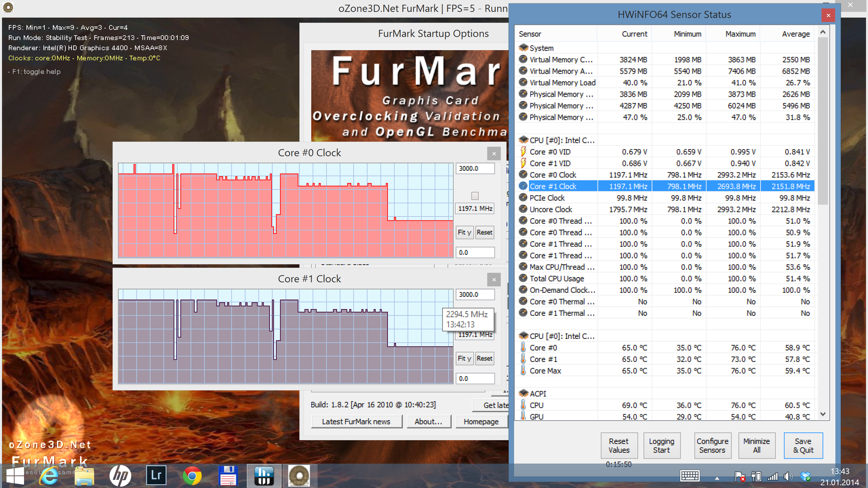868x488 pixels.
Task: Click the volume speaker tray icon
Action: click(x=788, y=476)
